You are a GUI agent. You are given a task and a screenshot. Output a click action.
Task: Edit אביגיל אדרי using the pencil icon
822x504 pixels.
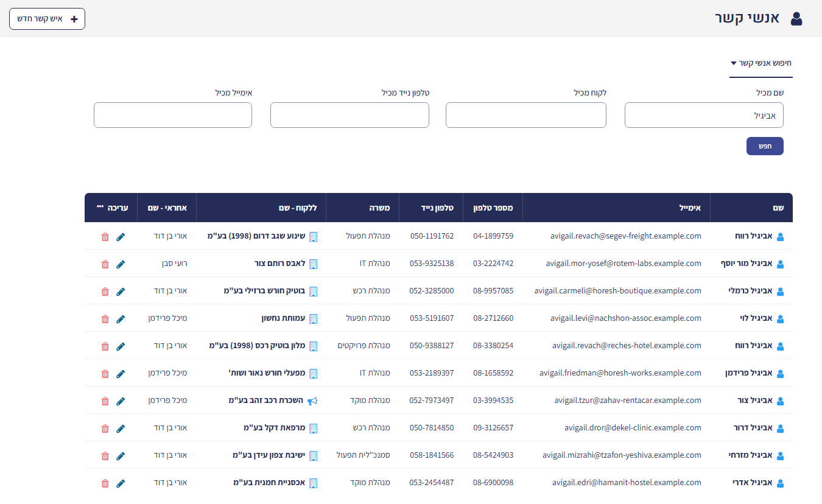pos(121,483)
